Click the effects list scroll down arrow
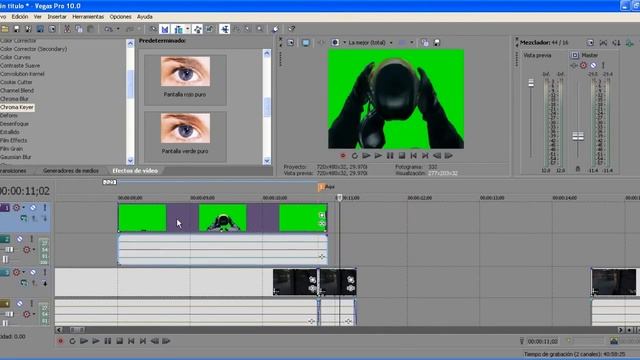The image size is (640, 360). point(130,160)
